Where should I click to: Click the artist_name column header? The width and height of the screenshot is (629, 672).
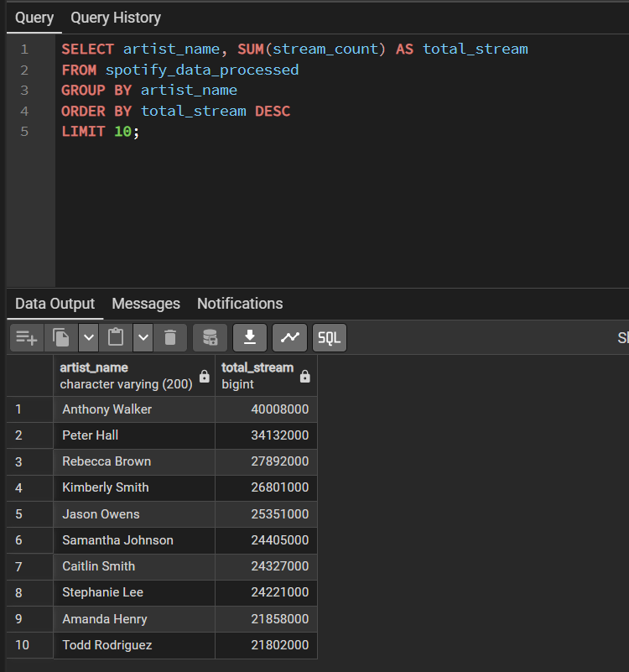(134, 376)
